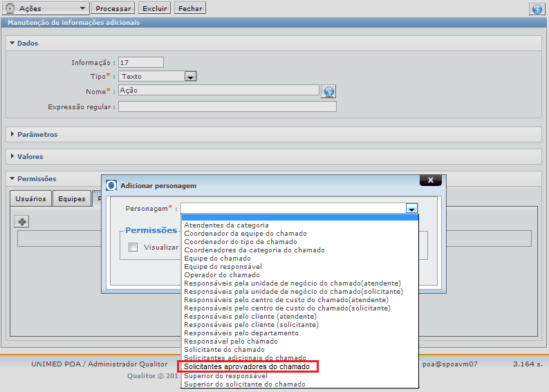Close the Adicionar personagem dialog
The width and height of the screenshot is (549, 392).
pos(430,180)
